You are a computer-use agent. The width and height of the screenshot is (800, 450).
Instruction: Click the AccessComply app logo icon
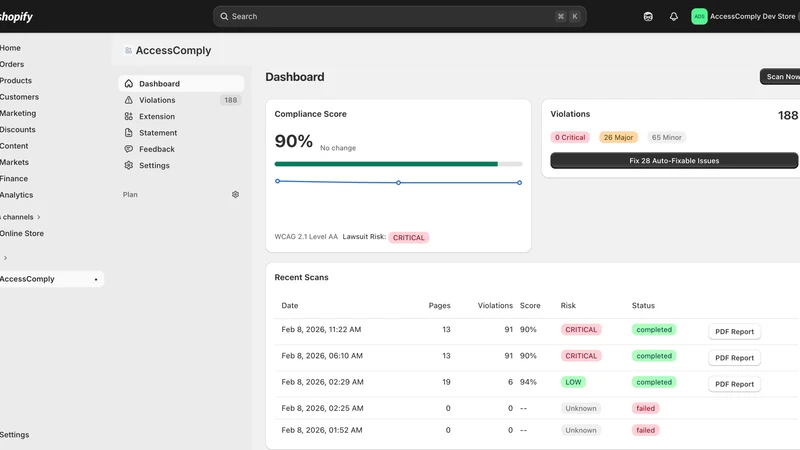click(128, 50)
